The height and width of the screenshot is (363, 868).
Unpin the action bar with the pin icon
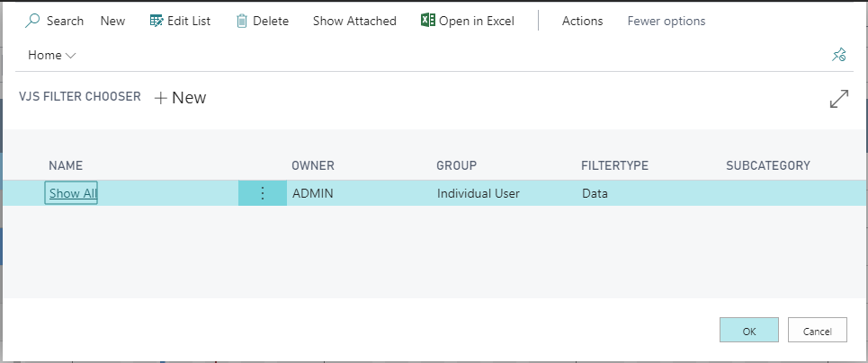[838, 54]
